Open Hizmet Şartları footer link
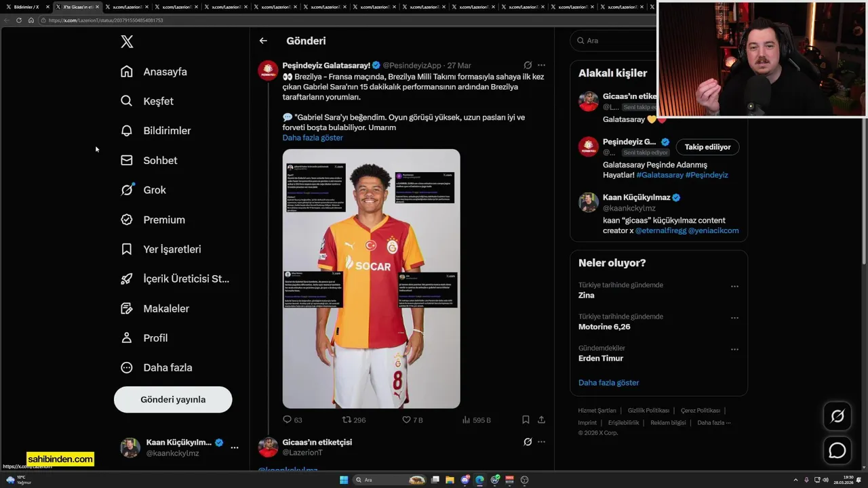868x488 pixels. click(x=597, y=411)
